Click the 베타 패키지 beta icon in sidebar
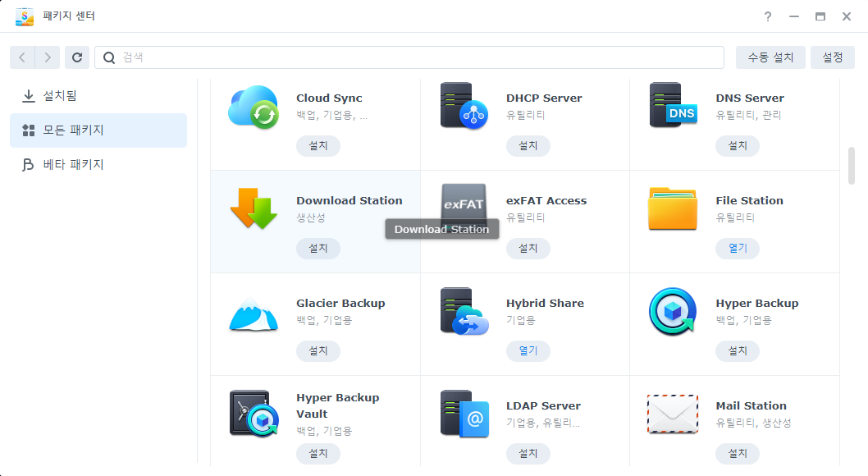Viewport: 868px width, 476px height. (x=28, y=164)
